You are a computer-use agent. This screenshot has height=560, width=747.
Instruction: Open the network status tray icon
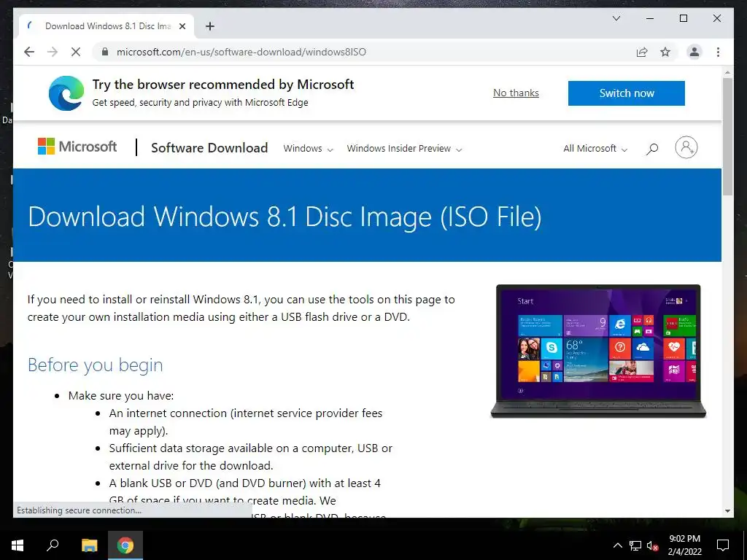coord(635,545)
